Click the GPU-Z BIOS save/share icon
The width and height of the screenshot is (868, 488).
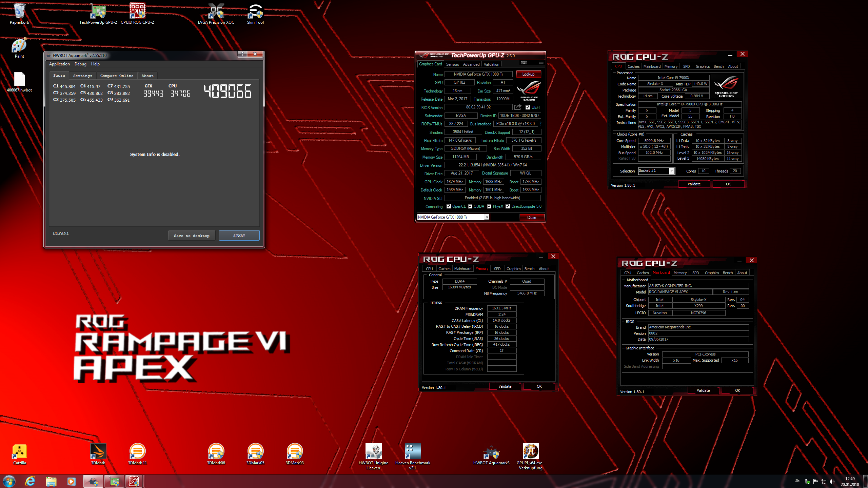(518, 107)
